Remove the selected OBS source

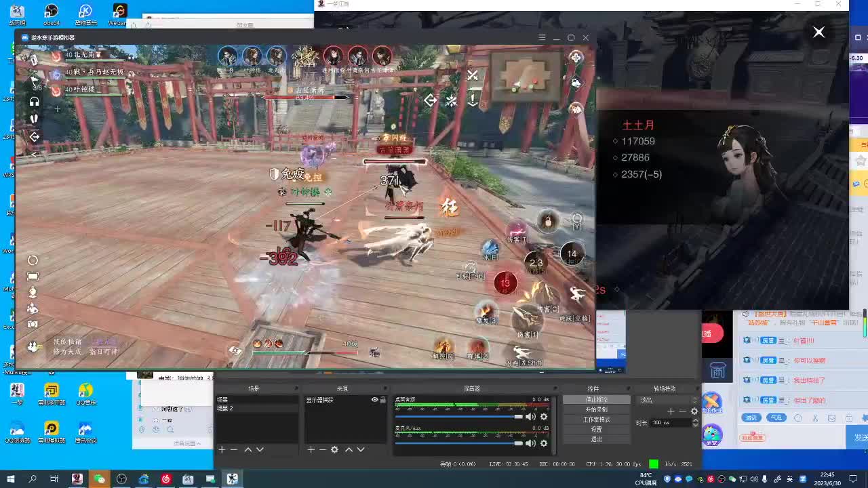tap(323, 449)
